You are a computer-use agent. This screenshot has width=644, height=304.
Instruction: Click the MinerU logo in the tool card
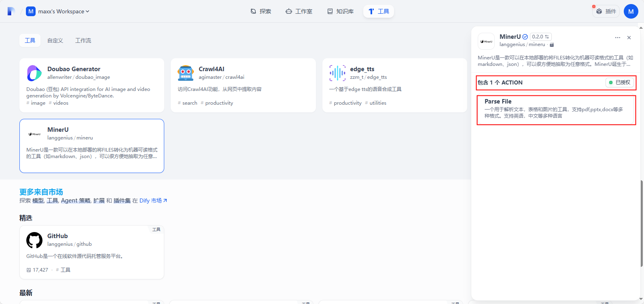[x=34, y=134]
